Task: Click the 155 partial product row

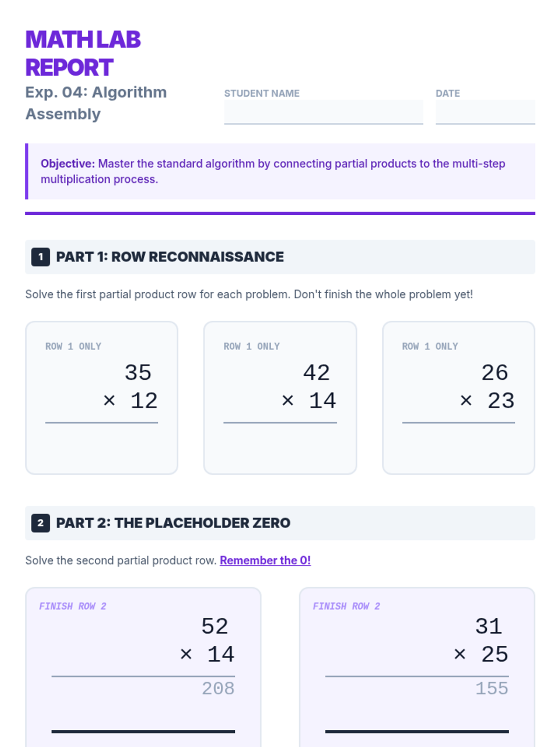Action: tap(491, 689)
